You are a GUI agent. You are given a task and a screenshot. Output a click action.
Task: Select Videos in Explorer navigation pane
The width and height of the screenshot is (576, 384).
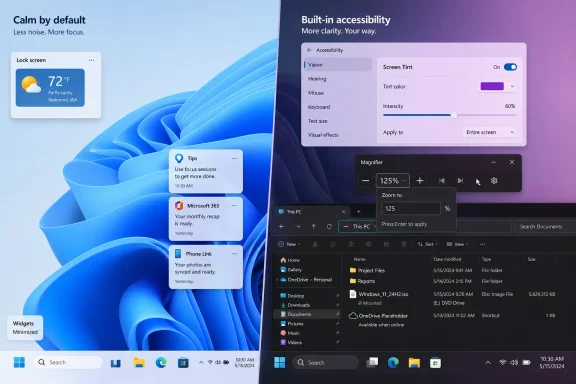tap(291, 342)
